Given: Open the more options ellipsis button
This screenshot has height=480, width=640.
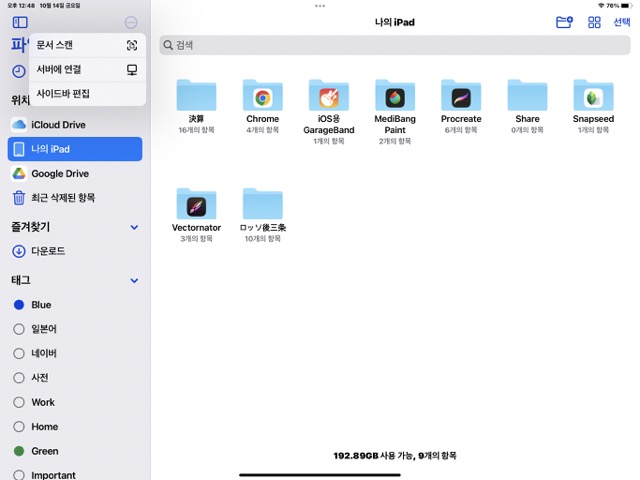Looking at the screenshot, I should (131, 22).
